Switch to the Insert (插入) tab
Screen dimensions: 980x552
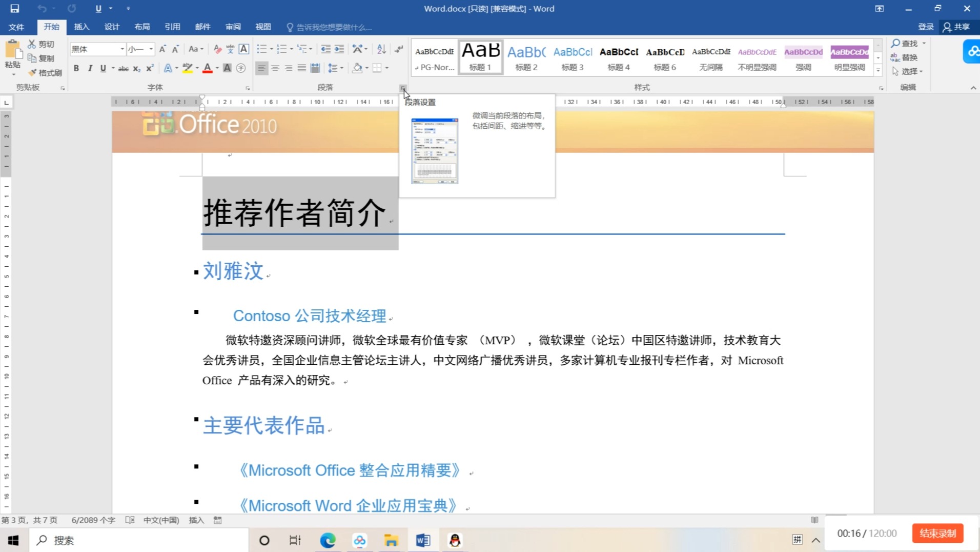click(x=81, y=27)
